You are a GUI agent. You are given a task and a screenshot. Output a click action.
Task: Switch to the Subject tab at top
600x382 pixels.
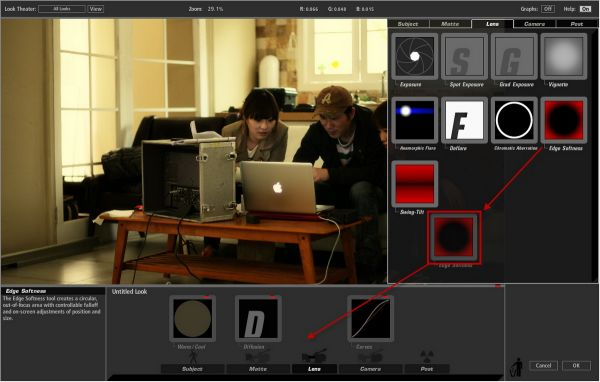pos(408,24)
